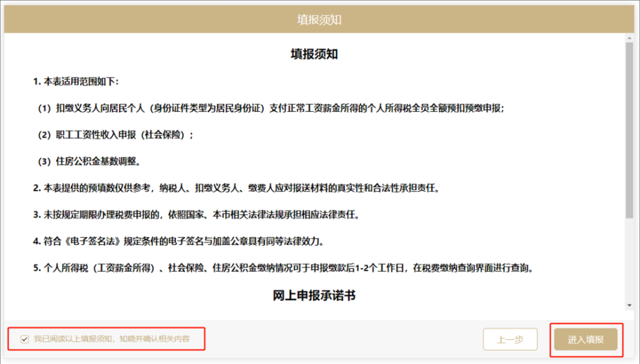
Task: Click the bold 填报须知 heading
Action: (x=314, y=54)
